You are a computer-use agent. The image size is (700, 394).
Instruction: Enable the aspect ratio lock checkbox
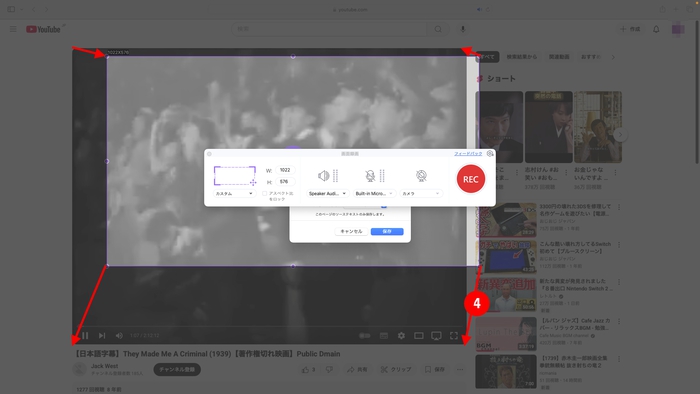264,194
